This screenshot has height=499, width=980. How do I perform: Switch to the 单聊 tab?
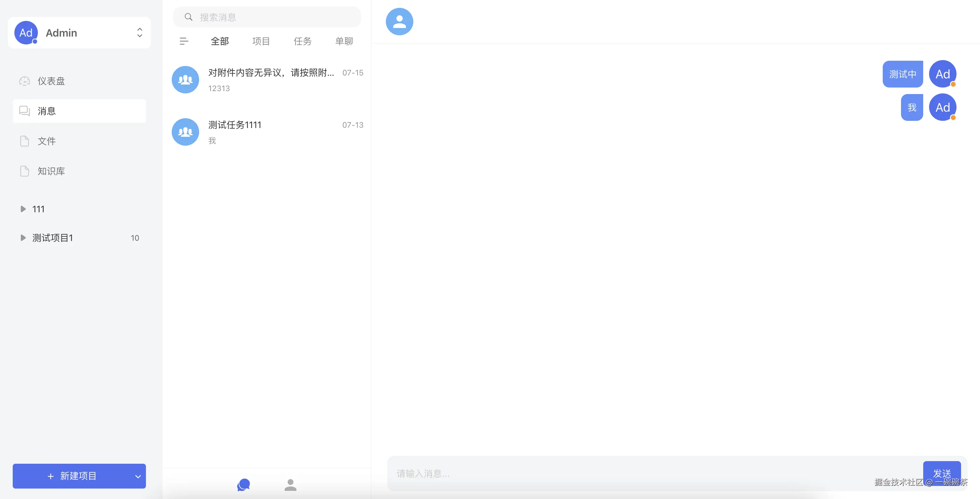[x=344, y=41]
